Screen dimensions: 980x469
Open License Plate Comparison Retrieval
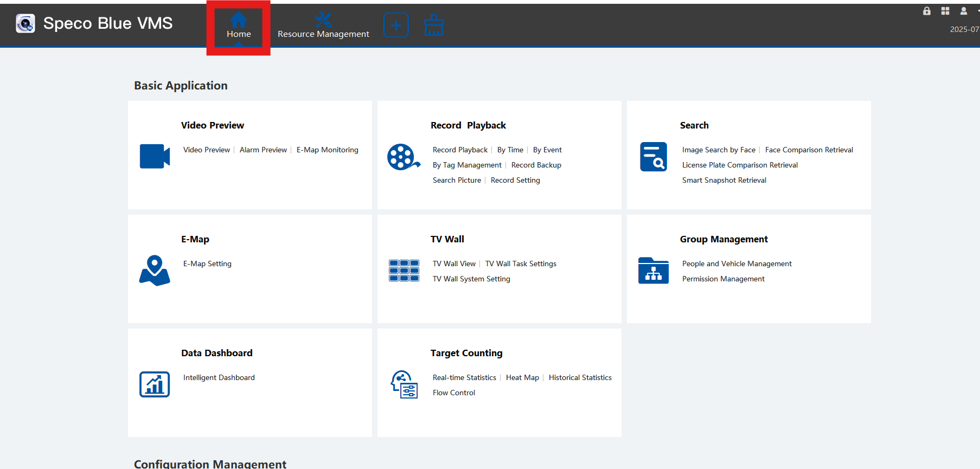740,165
